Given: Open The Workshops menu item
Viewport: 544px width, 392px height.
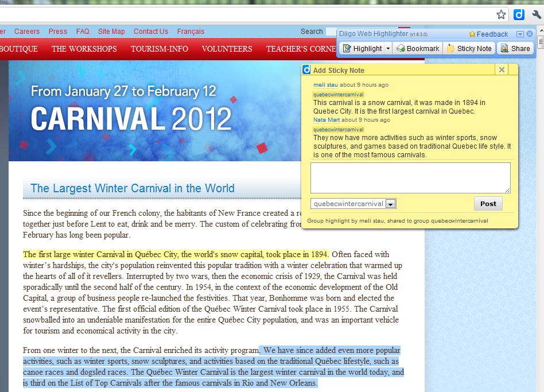Looking at the screenshot, I should pos(84,49).
